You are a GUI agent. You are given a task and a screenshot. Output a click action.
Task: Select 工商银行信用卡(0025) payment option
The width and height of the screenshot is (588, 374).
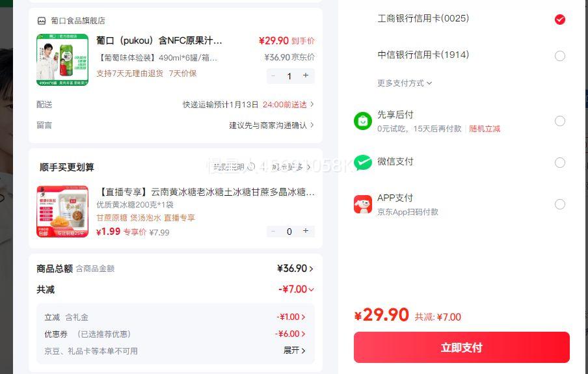560,20
